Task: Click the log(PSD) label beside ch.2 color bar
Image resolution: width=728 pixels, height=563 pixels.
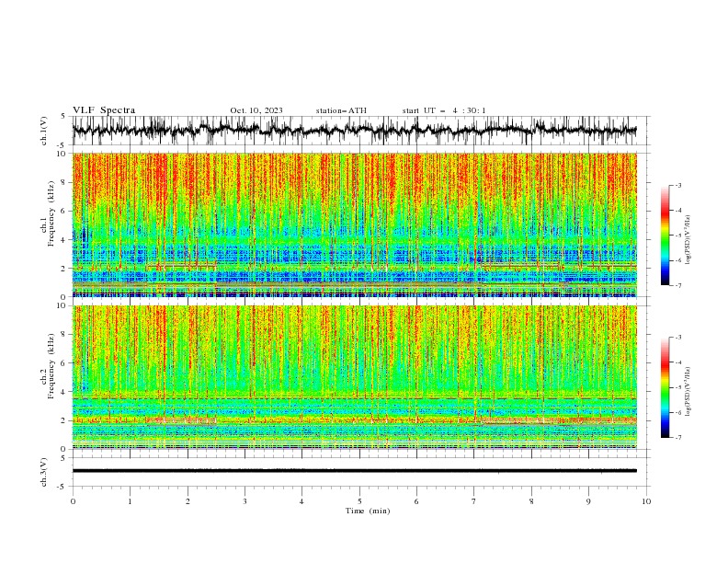Action: [x=688, y=392]
